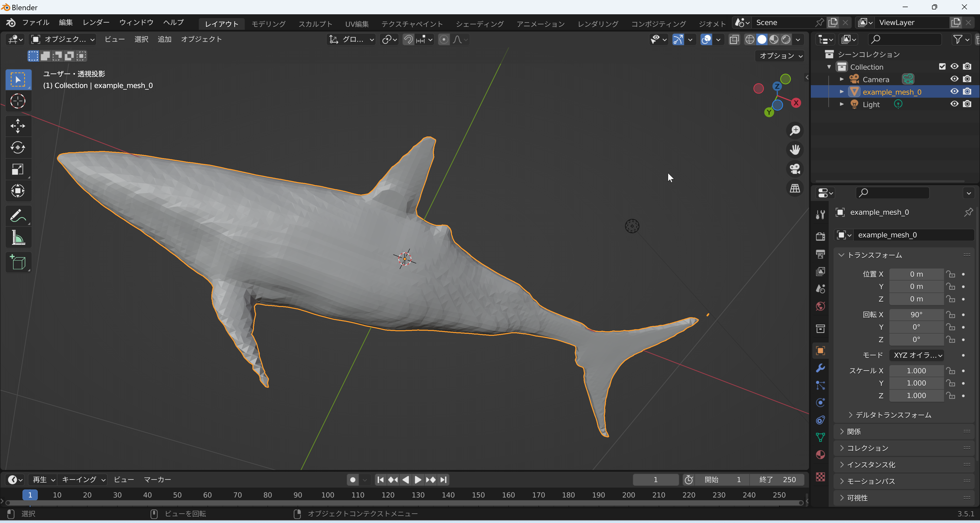980x523 pixels.
Task: Open the Tool properties tab
Action: pyautogui.click(x=820, y=214)
